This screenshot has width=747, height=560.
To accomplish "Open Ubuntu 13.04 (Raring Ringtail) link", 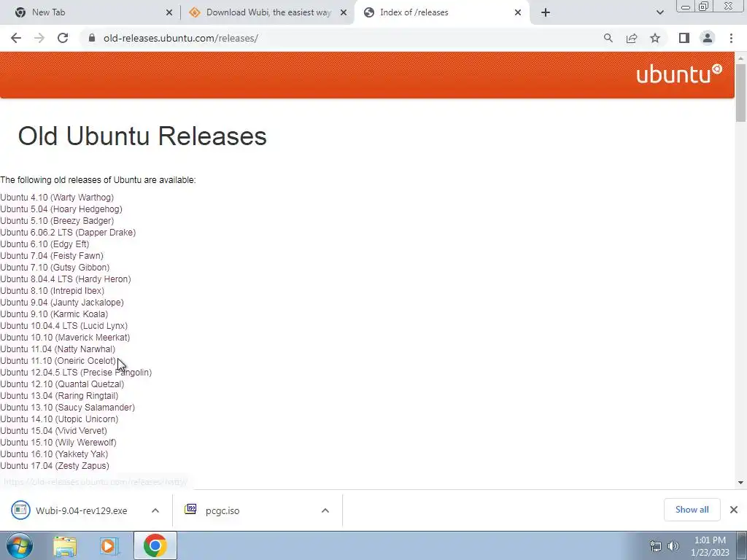I will (59, 396).
